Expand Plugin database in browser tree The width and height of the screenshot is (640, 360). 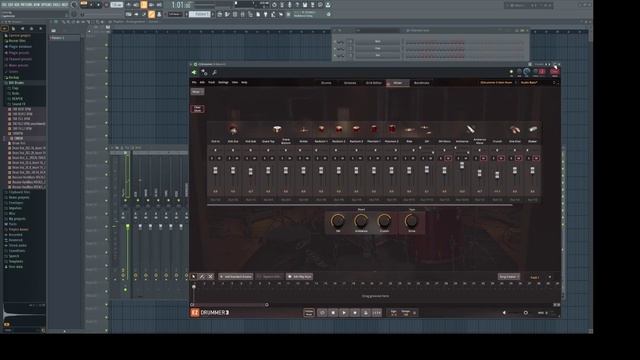point(20,47)
